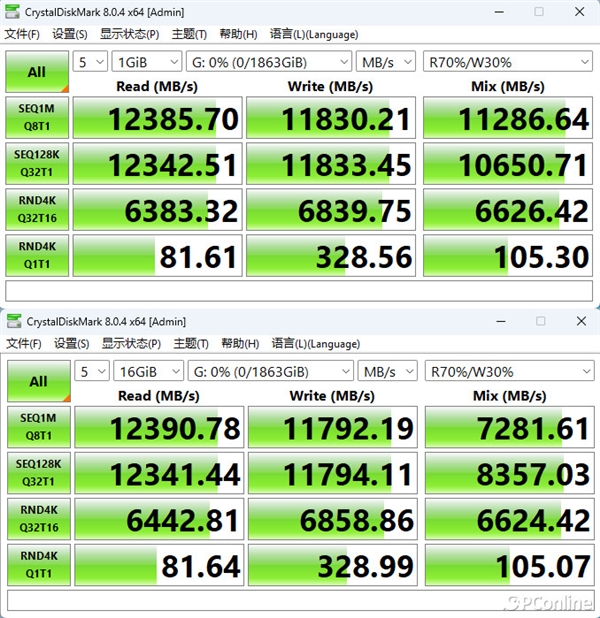
Task: Start SEQ1M Q8T1 test in bottom window
Action: click(39, 427)
